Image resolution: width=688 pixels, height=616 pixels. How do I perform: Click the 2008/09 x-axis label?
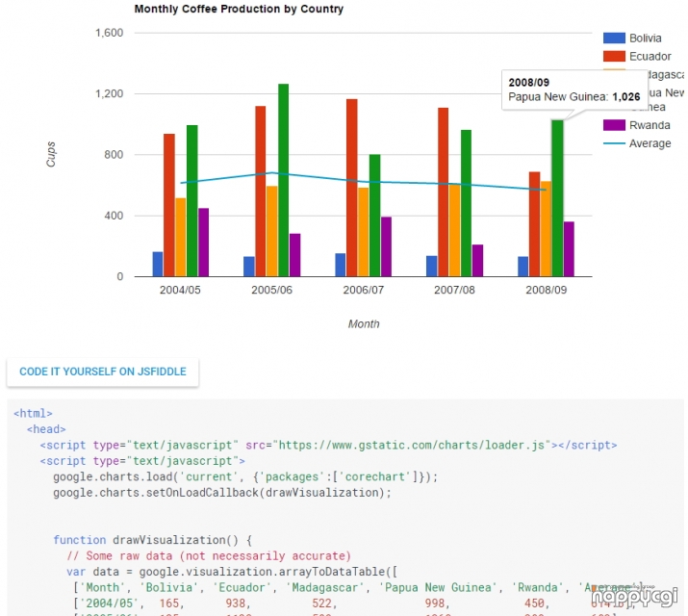547,290
